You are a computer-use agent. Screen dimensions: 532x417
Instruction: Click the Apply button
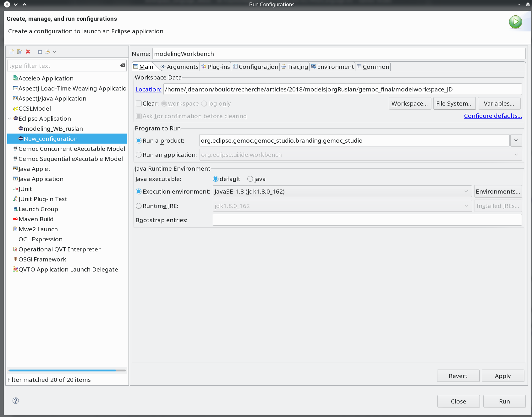point(503,376)
